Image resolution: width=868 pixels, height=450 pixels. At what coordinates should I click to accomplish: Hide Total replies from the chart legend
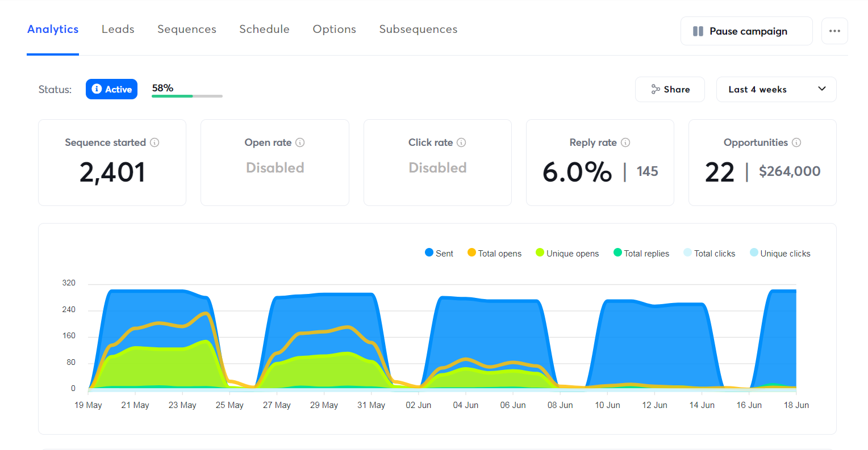(x=641, y=253)
